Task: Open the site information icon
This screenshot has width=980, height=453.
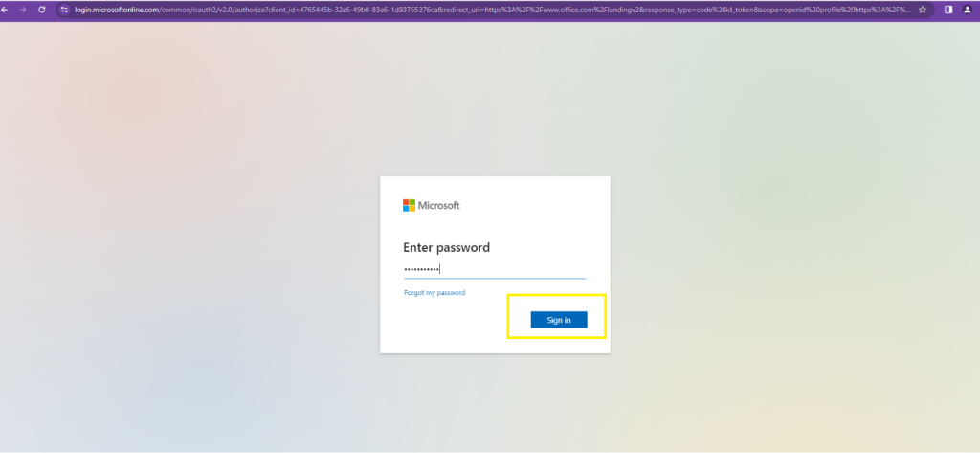Action: pos(64,9)
